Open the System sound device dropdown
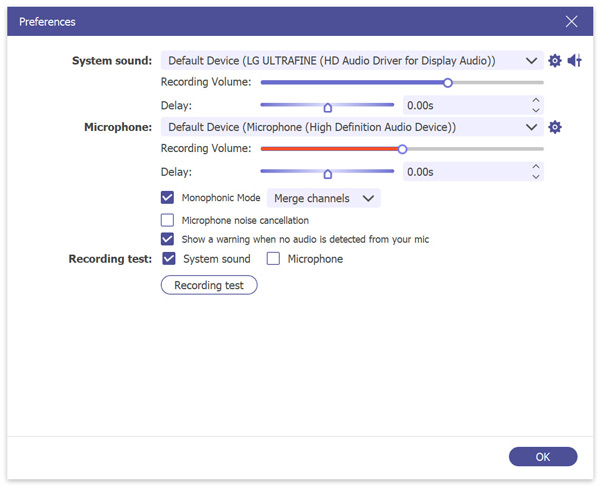The height and width of the screenshot is (486, 600). 352,60
